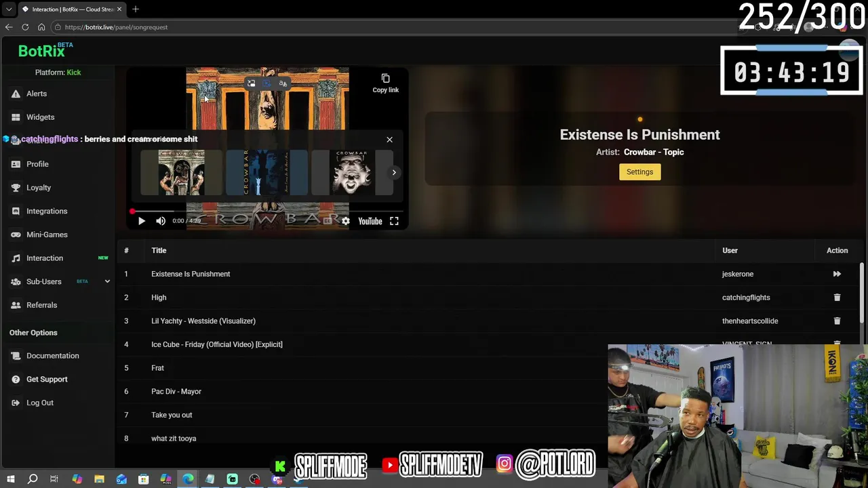Play the YouTube video
868x488 pixels.
[141, 221]
